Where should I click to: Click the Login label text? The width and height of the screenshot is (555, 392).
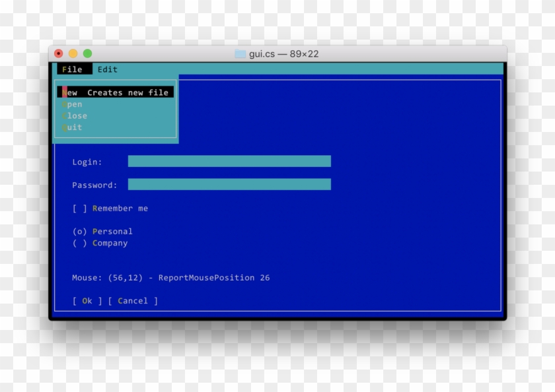[x=87, y=162]
